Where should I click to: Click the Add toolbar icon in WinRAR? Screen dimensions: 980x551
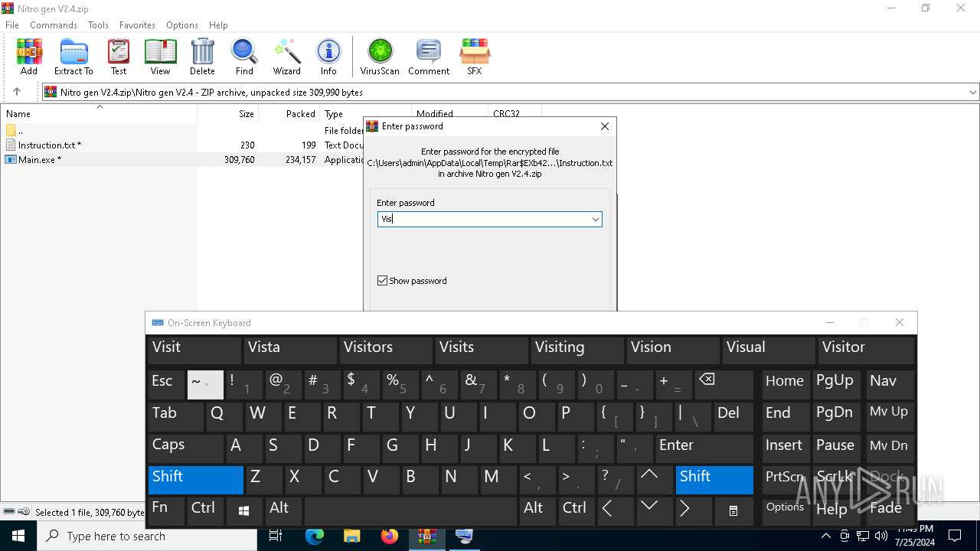[29, 57]
